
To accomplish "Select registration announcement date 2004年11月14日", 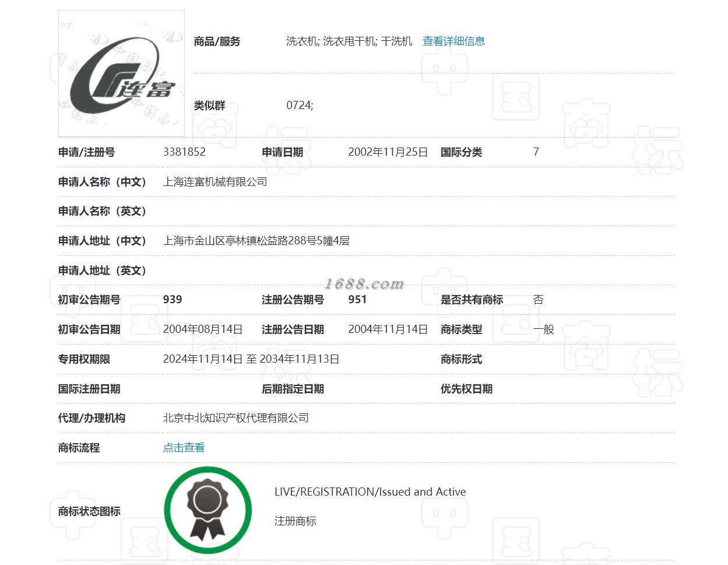I will [388, 329].
